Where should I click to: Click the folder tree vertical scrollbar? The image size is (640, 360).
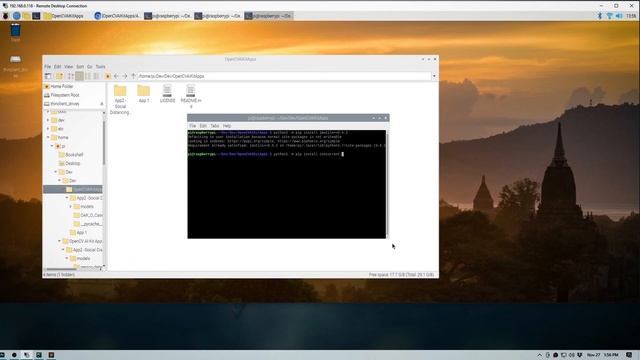click(x=104, y=143)
